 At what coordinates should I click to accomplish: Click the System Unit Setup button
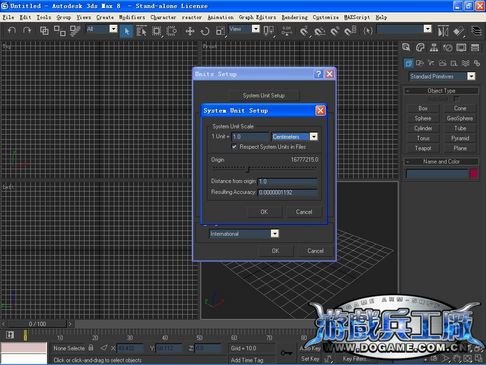click(x=264, y=96)
